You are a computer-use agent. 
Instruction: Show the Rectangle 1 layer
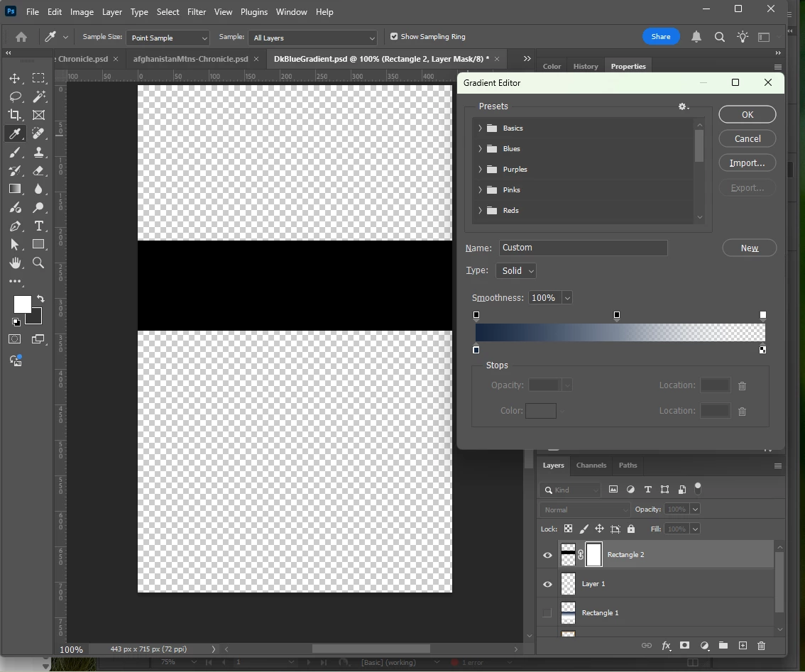point(547,613)
